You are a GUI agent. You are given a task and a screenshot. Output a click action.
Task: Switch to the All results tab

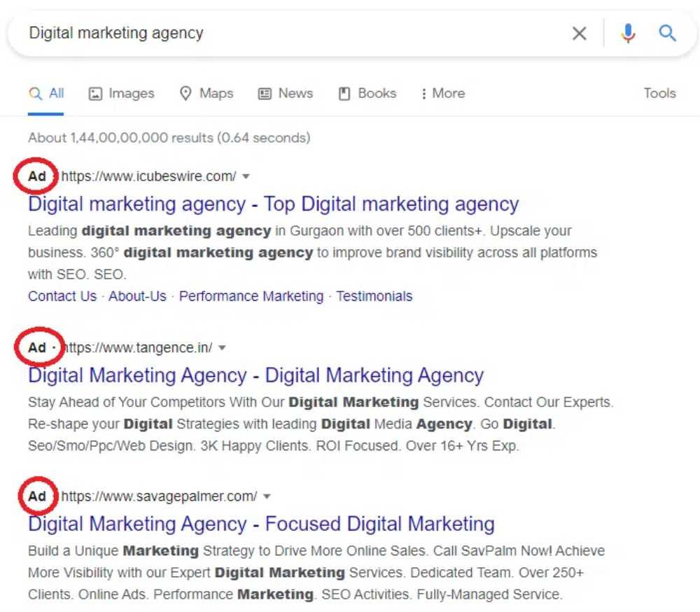pos(47,94)
